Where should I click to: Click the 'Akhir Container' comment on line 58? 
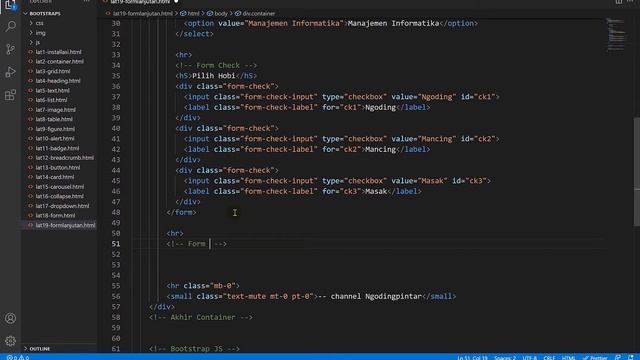click(201, 317)
